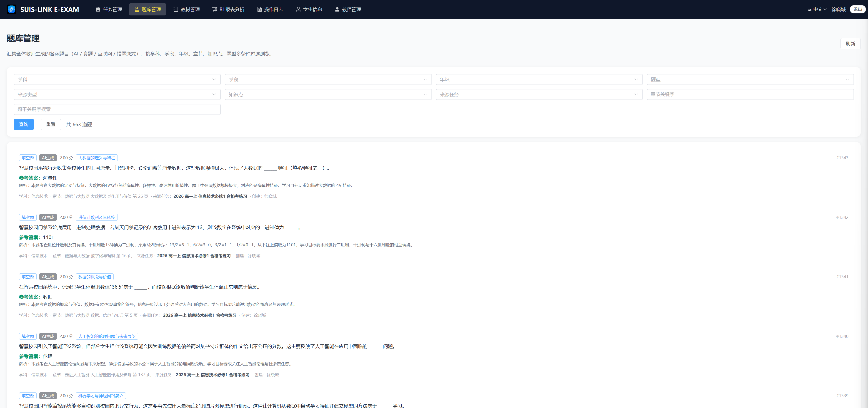The height and width of the screenshot is (408, 868).
Task: Click the 机器学习与神经网络简介 tag
Action: 101,396
